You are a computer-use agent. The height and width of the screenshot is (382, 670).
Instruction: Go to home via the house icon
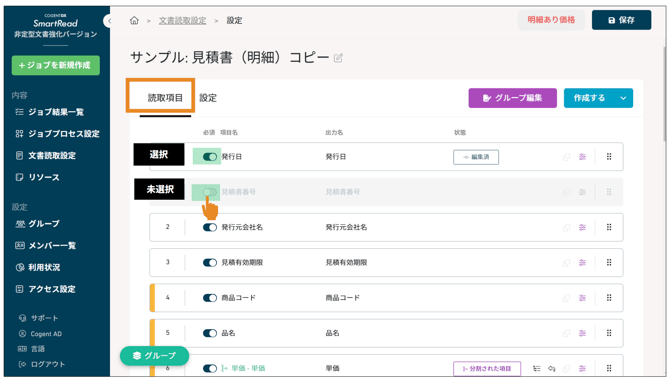pos(134,20)
